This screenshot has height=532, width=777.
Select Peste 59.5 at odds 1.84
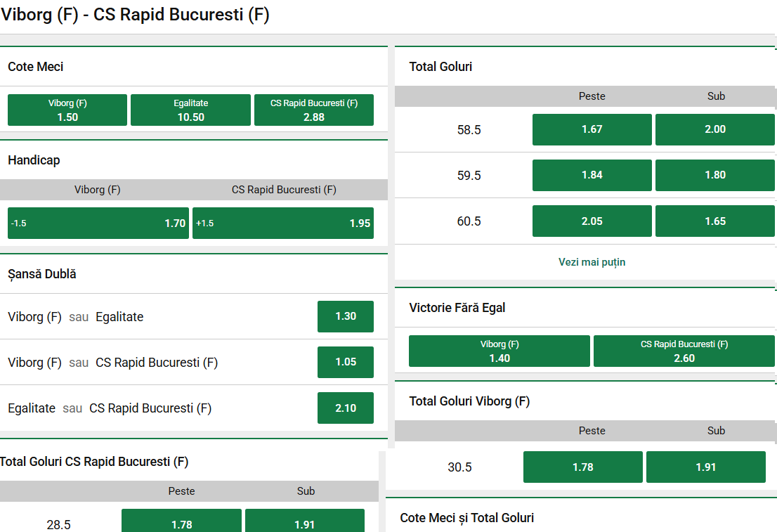coord(592,175)
